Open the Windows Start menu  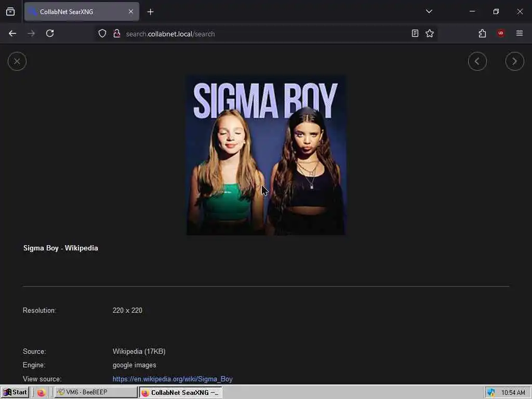coord(15,392)
